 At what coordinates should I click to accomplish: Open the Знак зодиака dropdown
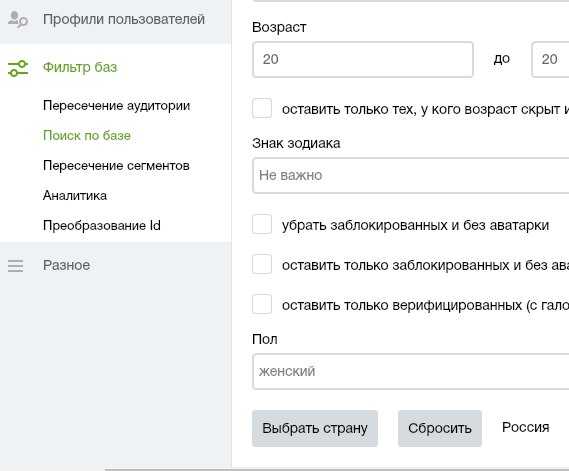click(x=411, y=176)
